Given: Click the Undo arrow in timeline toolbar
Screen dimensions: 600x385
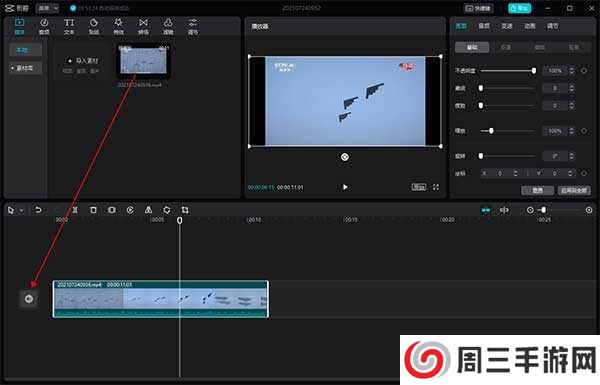Looking at the screenshot, I should 38,210.
